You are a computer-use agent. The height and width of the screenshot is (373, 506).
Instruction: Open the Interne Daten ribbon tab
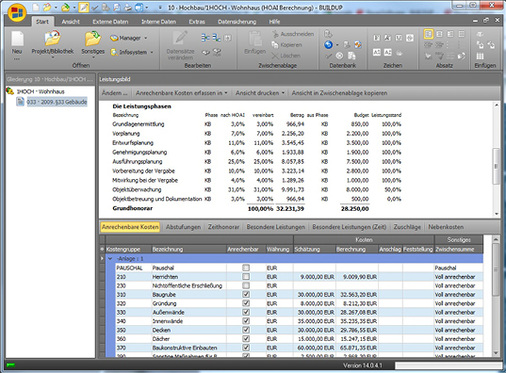159,22
